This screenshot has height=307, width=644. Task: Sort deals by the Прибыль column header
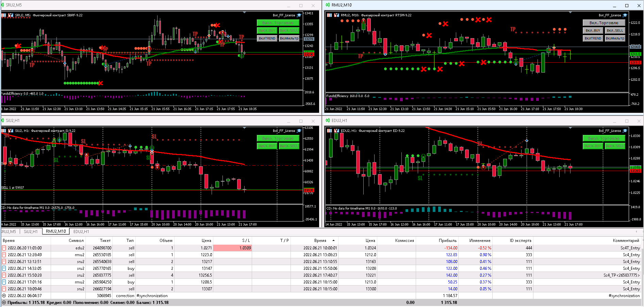[437, 241]
